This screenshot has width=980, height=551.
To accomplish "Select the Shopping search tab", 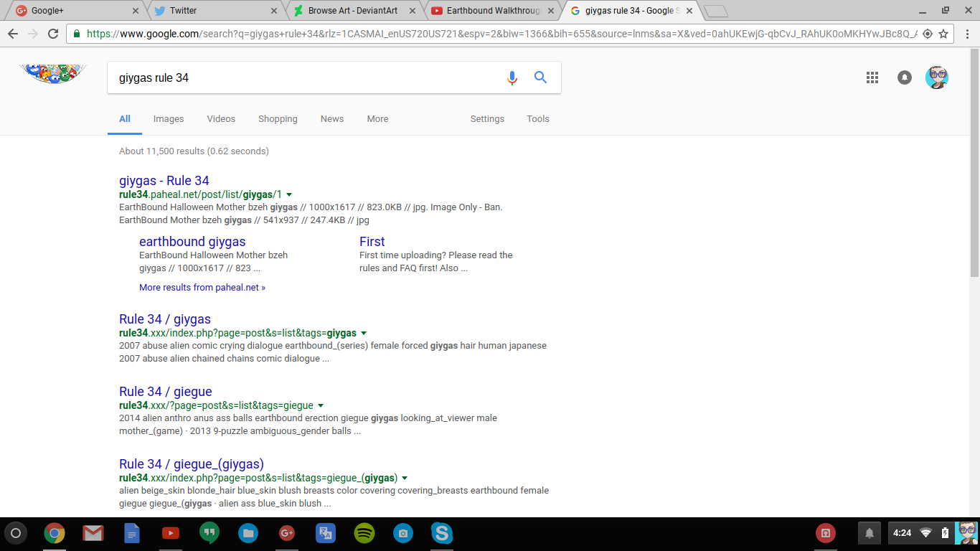I will tap(278, 119).
